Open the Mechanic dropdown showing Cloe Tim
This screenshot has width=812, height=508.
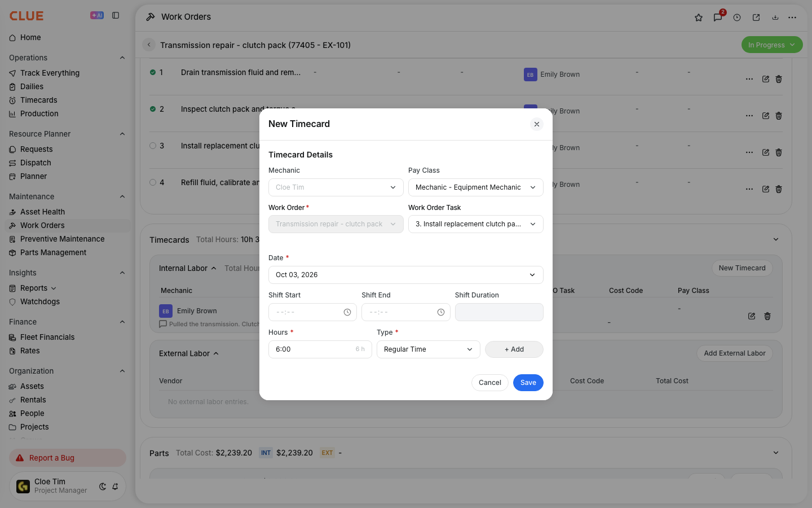336,187
